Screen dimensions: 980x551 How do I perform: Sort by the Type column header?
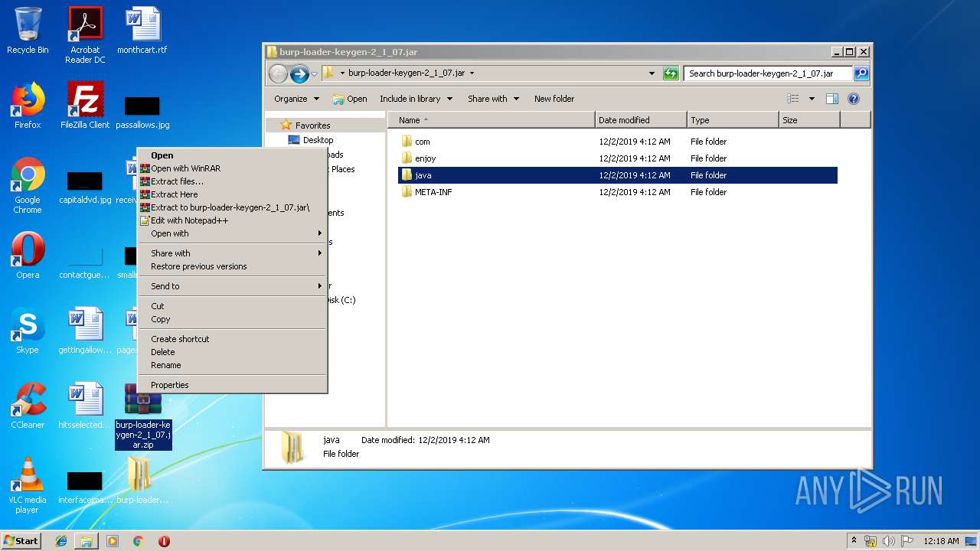pos(733,120)
